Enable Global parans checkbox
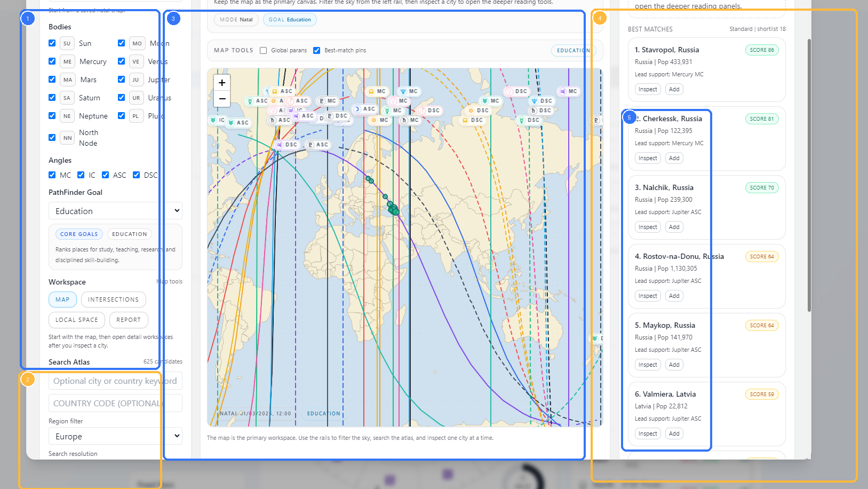Image resolution: width=868 pixels, height=489 pixels. coord(263,50)
